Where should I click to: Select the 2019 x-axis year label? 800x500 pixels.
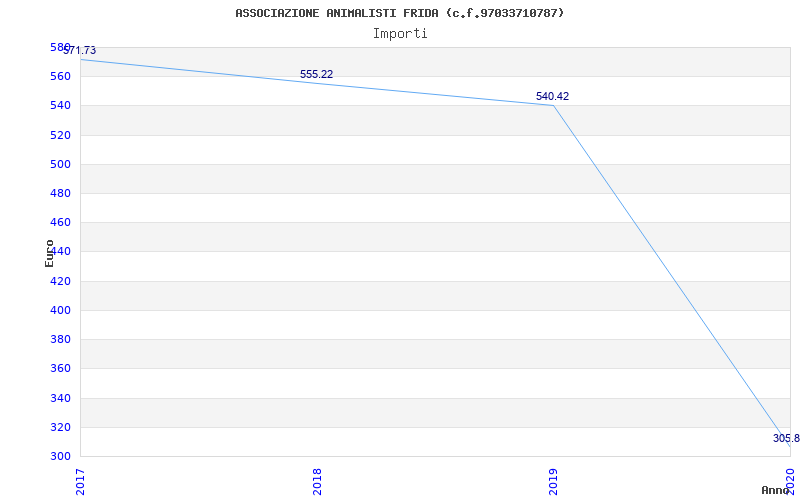[553, 480]
